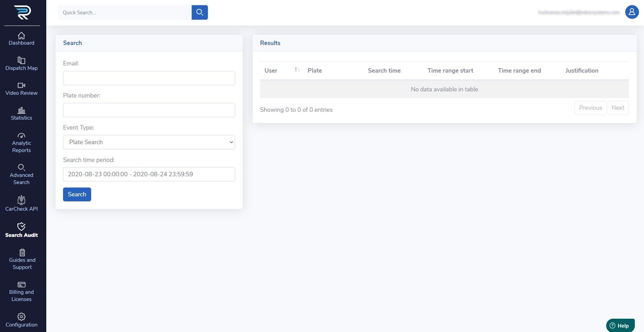This screenshot has width=644, height=332.
Task: Open Analytic Reports gauge icon
Action: (21, 136)
